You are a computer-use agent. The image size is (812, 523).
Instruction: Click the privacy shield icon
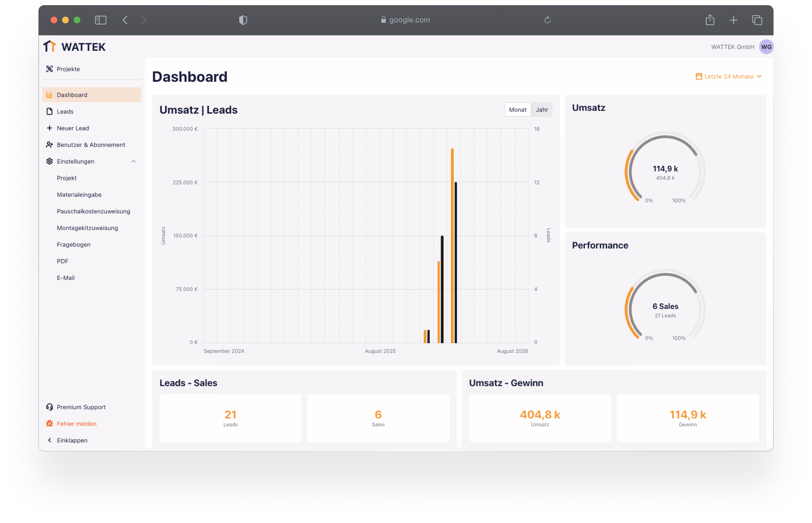(x=243, y=20)
